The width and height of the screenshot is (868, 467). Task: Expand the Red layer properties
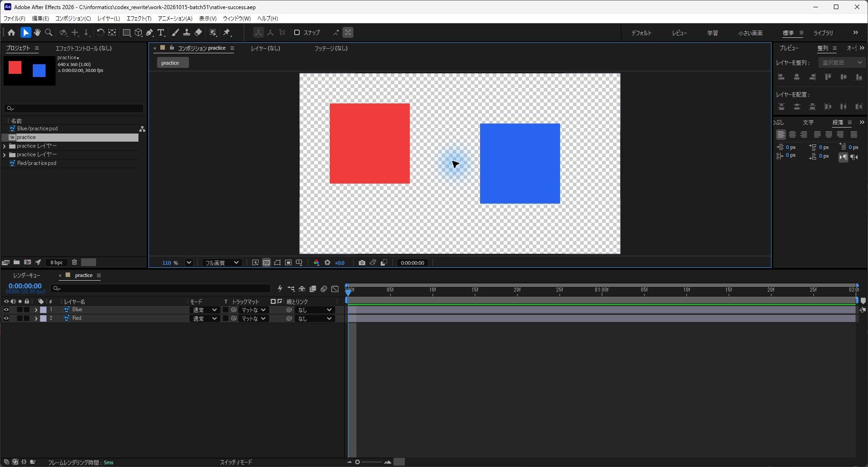(x=36, y=318)
